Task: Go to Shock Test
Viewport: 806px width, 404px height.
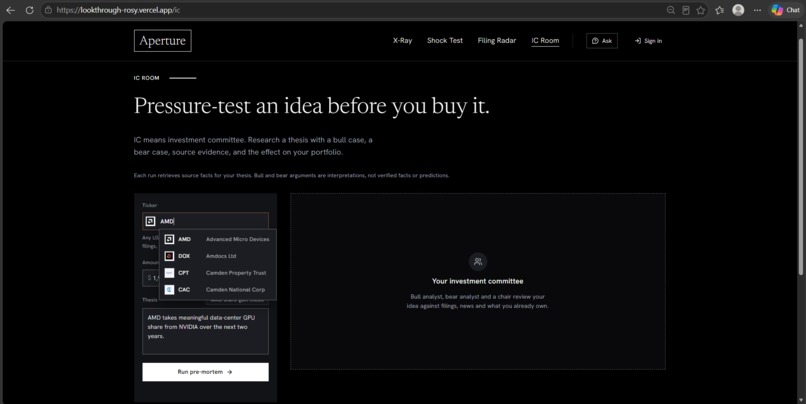Action: coord(445,41)
